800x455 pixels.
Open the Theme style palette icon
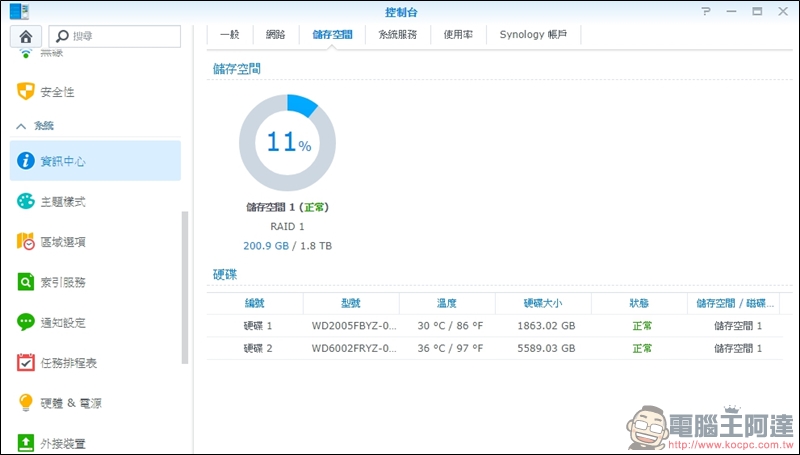(26, 201)
